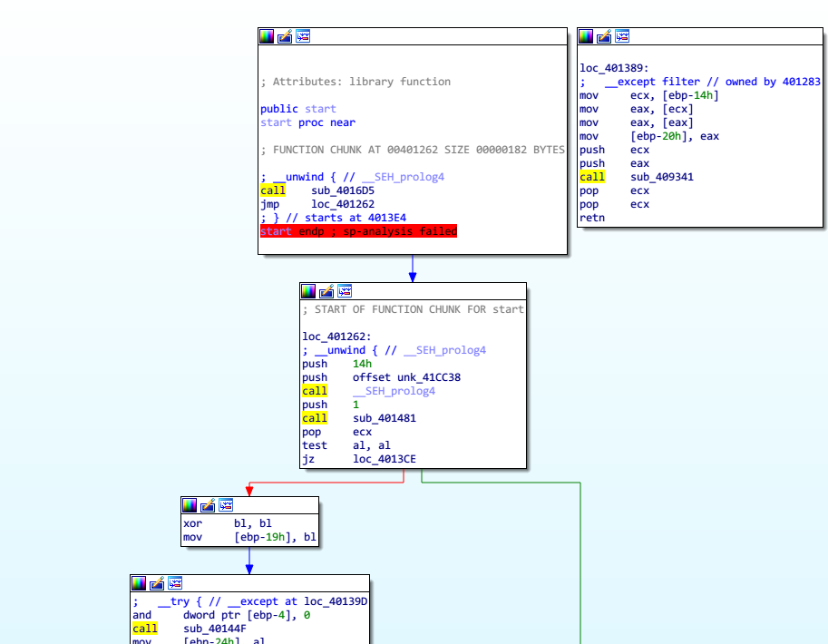
Task: Click the group nodes icon on start node
Action: [x=303, y=36]
